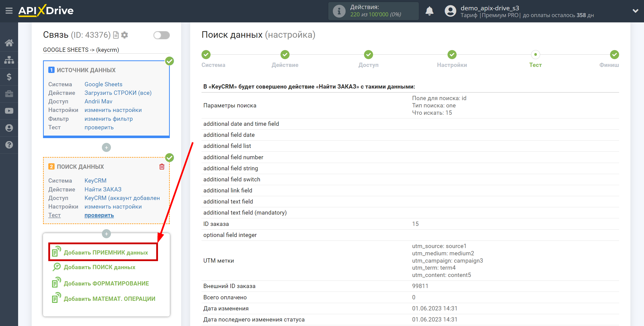Viewport: 644px width, 326px height.
Task: Click search block изменить настройки link
Action: pyautogui.click(x=113, y=207)
